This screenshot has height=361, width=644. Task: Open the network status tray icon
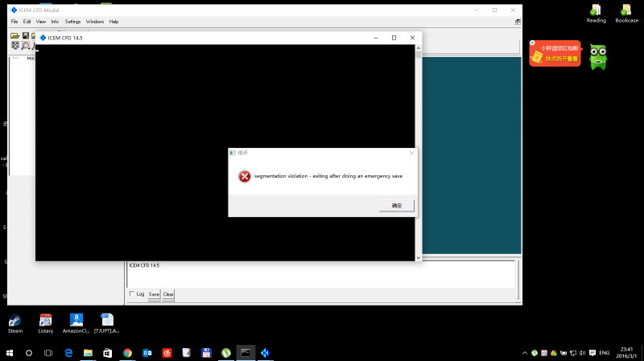tap(573, 353)
